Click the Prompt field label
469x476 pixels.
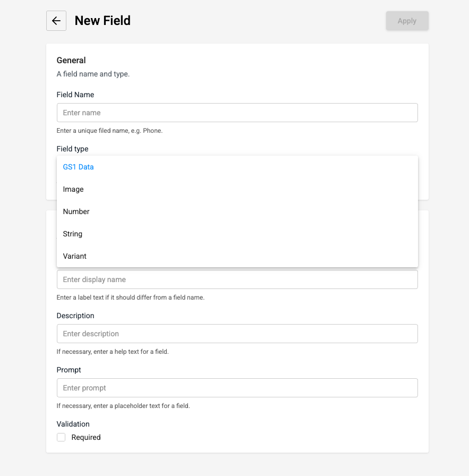69,370
